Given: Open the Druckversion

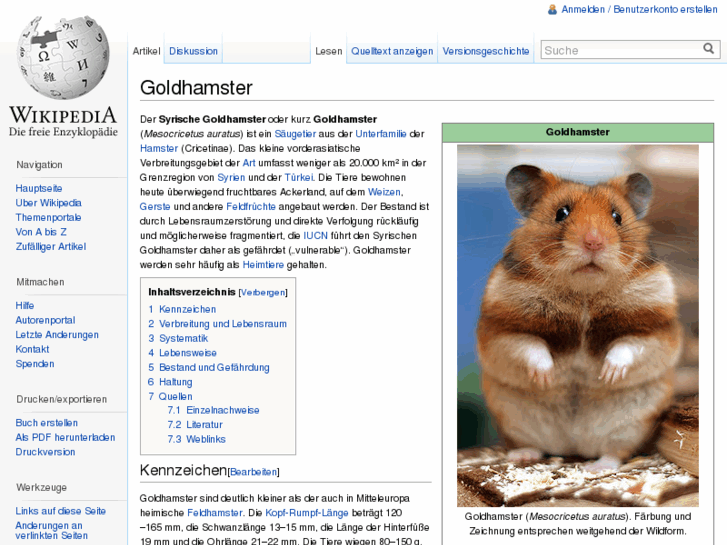Looking at the screenshot, I should click(45, 452).
